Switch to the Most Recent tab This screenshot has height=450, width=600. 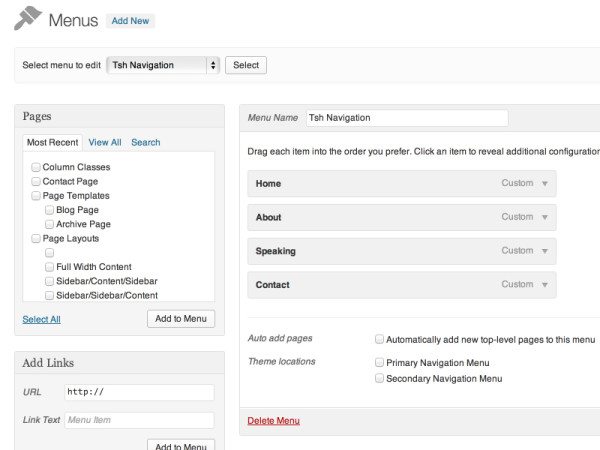[52, 142]
